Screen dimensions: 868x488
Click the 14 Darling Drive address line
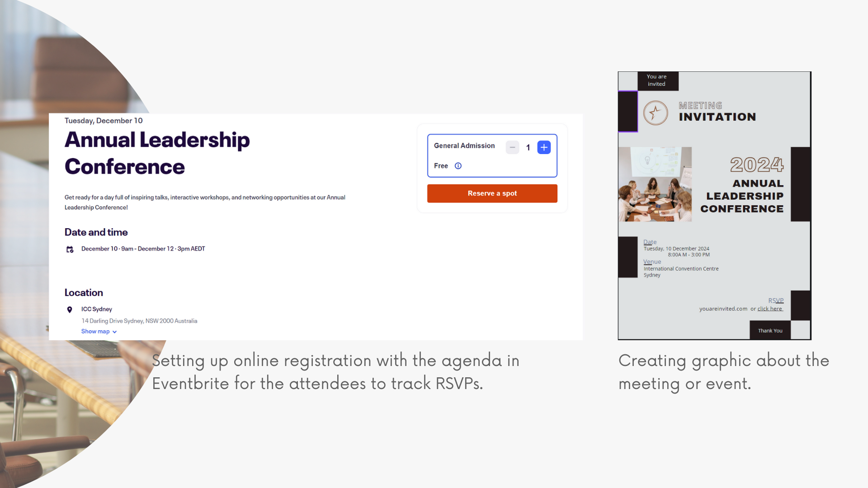tap(139, 321)
